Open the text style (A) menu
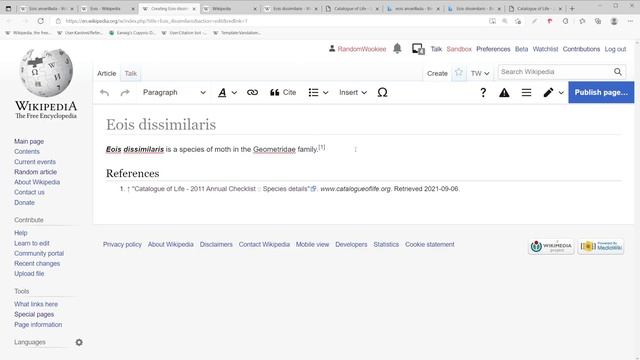The width and height of the screenshot is (640, 360). coord(227,93)
